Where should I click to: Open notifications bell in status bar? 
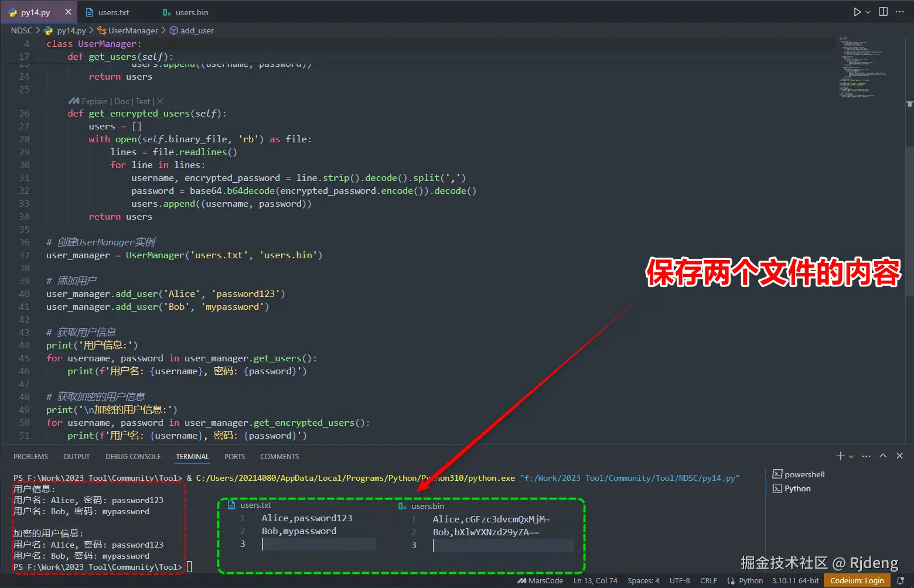901,581
